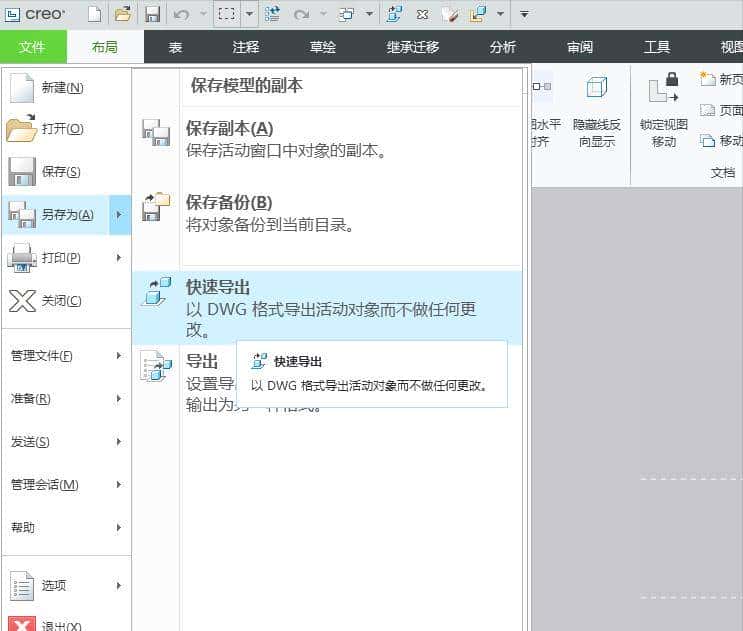Image resolution: width=743 pixels, height=631 pixels.
Task: Select 保存(S) in the file menu
Action: [66, 171]
